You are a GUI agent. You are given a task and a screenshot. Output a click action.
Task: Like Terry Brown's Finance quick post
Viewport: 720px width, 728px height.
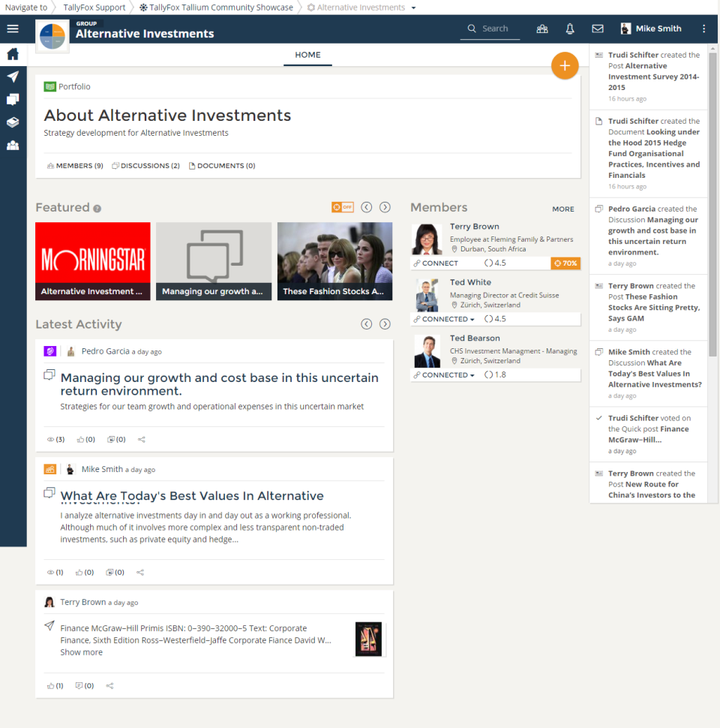55,685
